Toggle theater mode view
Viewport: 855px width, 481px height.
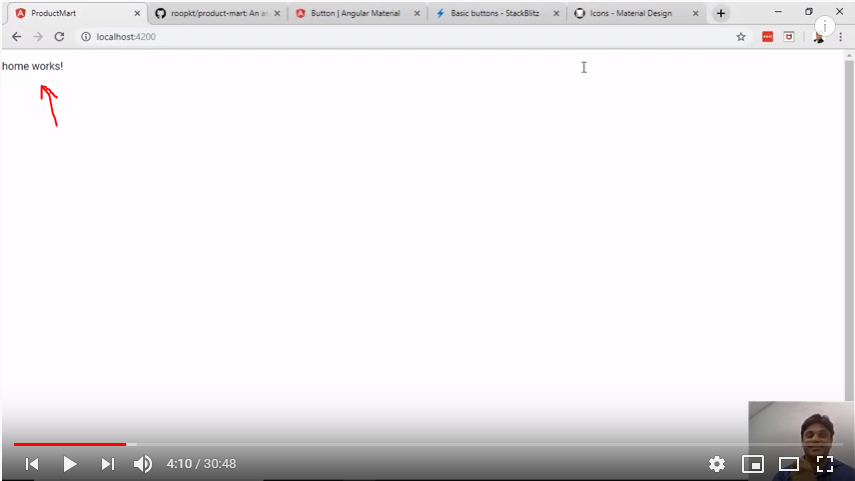pos(788,464)
